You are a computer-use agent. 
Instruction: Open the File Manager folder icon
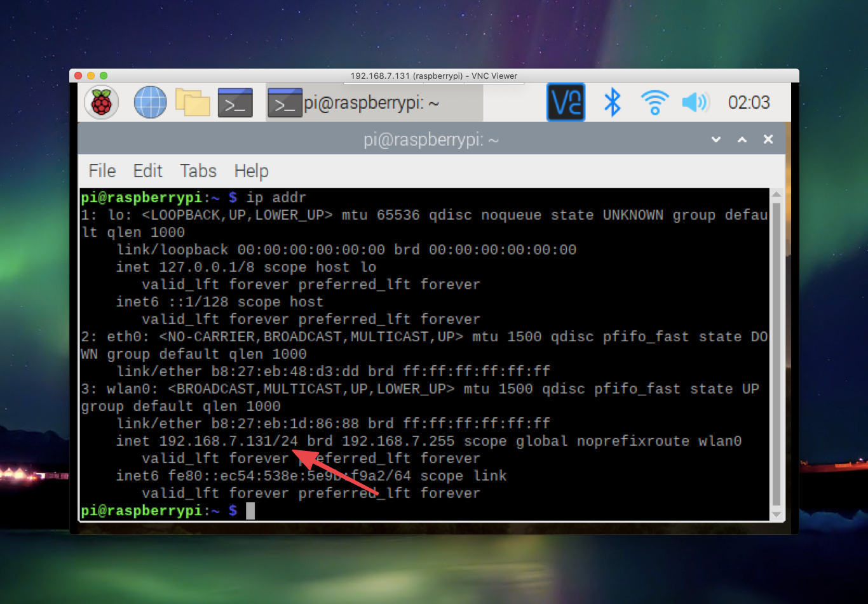[x=193, y=102]
